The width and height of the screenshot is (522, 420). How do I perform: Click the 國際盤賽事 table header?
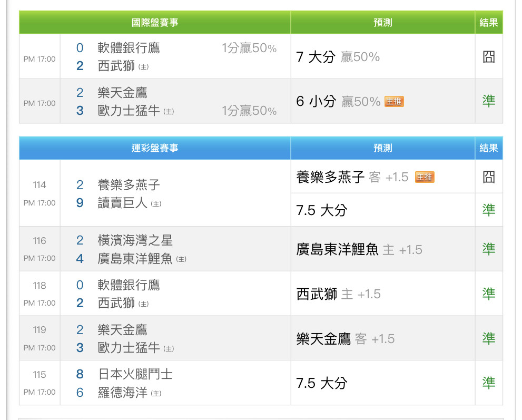[x=155, y=22]
